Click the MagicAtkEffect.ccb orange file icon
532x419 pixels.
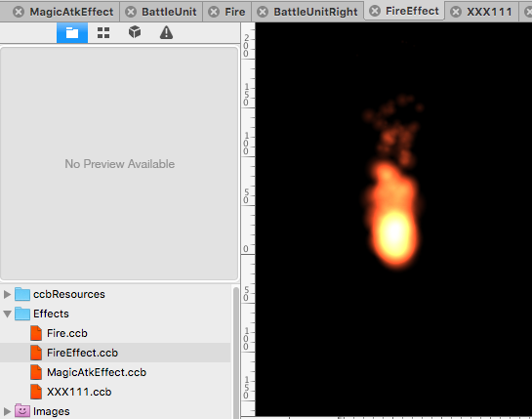[x=36, y=372]
